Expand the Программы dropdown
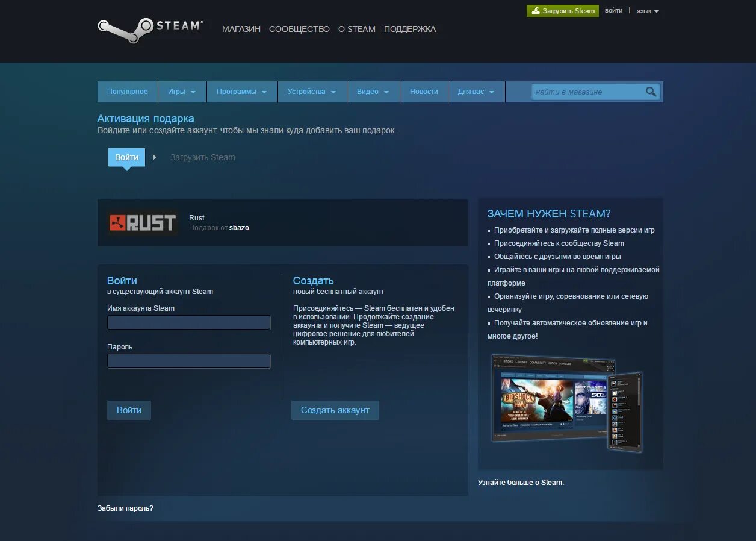 [x=242, y=92]
